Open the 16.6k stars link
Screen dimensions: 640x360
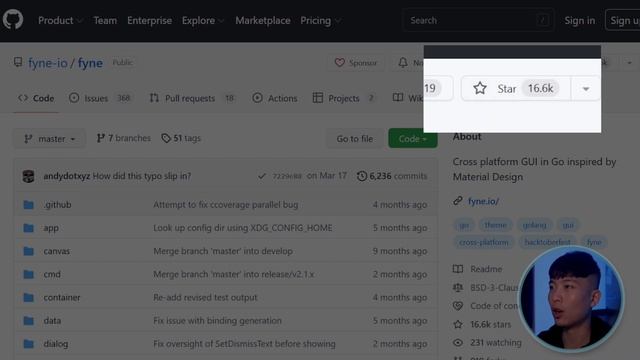pyautogui.click(x=491, y=324)
